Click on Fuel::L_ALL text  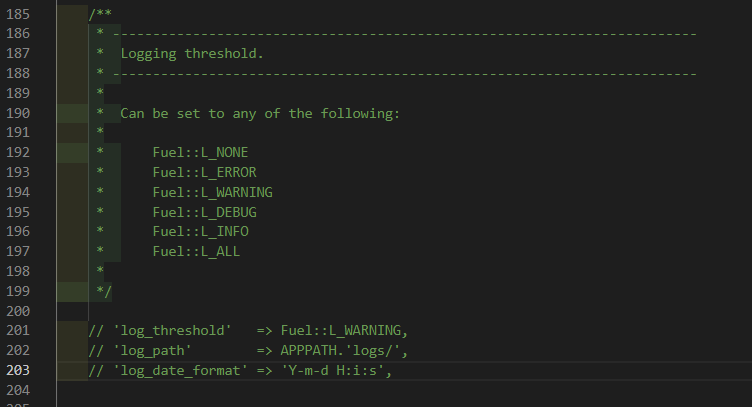[x=196, y=251]
